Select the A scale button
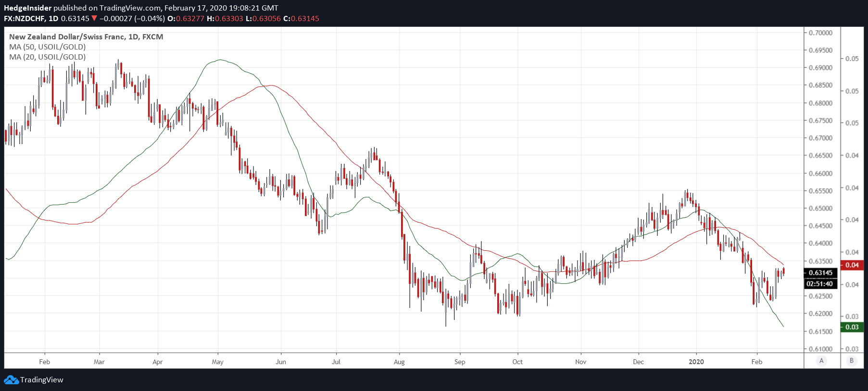 click(821, 361)
